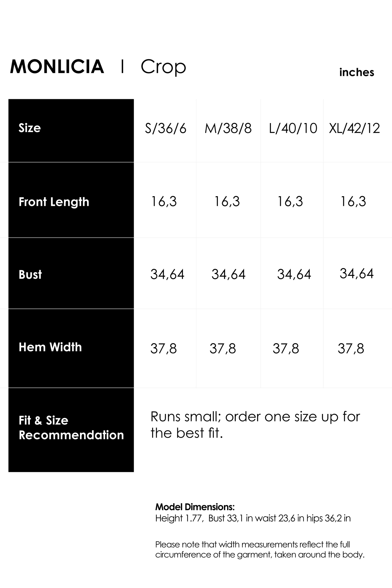The height and width of the screenshot is (588, 392).
Task: Select the M/38/8 size column header
Action: [x=228, y=128]
